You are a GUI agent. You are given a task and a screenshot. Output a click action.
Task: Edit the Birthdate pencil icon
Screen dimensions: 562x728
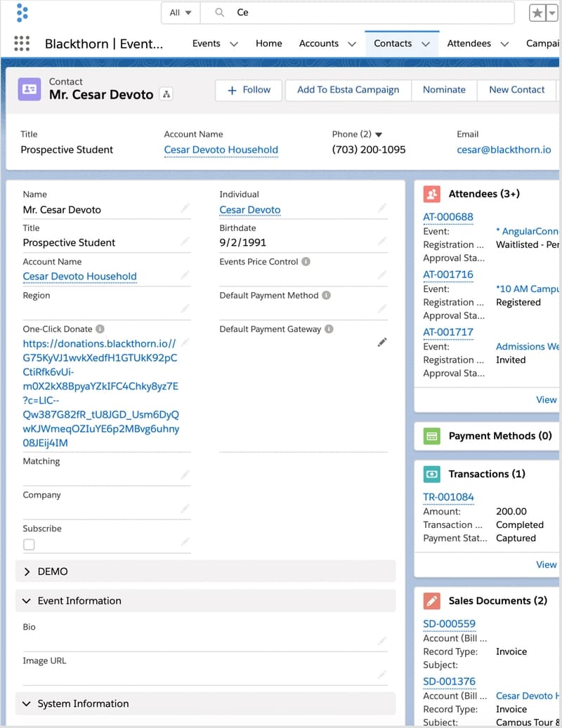click(x=381, y=241)
